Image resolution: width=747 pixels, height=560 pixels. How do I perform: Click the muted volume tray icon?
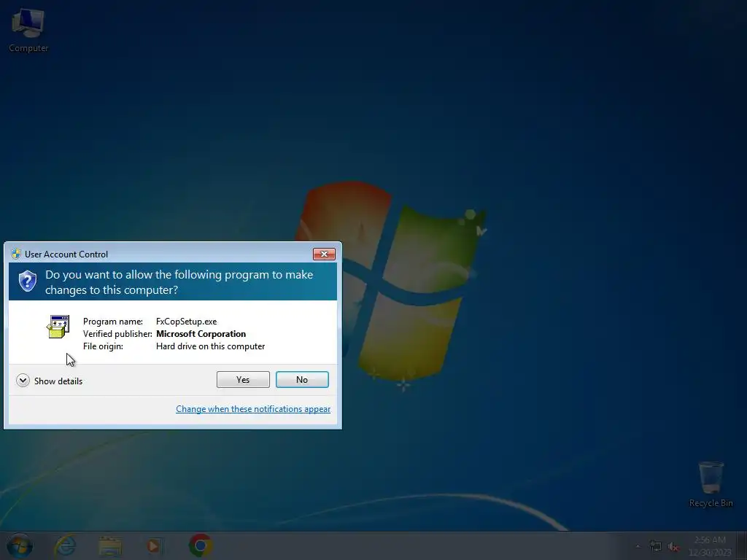pos(673,547)
